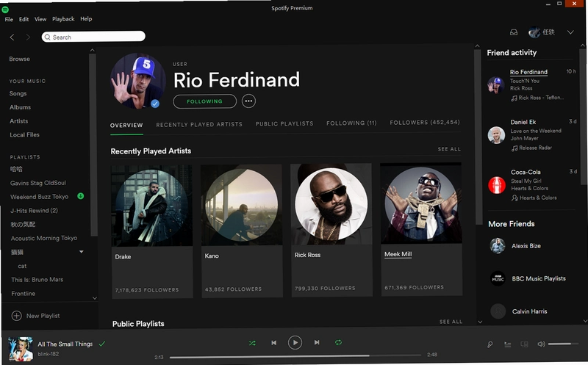588x365 pixels.
Task: Go forward with the right arrow icon
Action: [x=28, y=37]
